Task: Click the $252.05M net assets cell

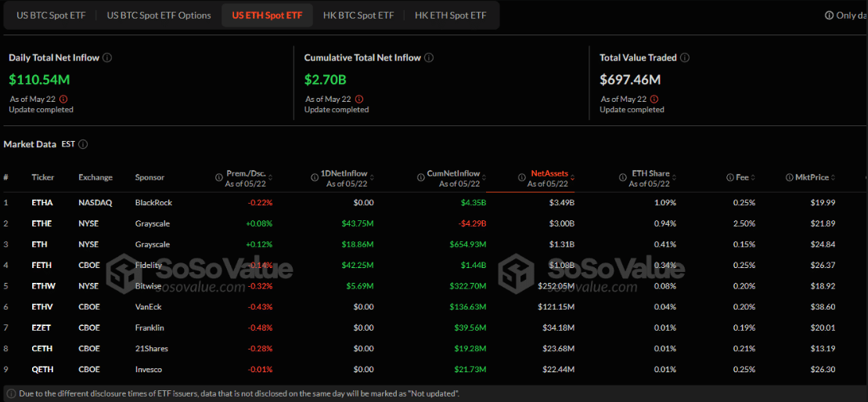Action: click(556, 286)
